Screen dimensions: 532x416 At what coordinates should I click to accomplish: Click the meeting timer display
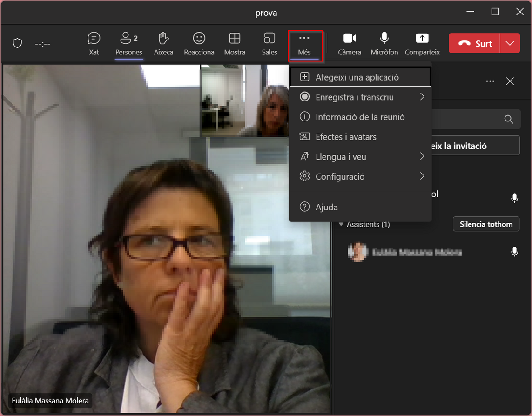coord(43,44)
